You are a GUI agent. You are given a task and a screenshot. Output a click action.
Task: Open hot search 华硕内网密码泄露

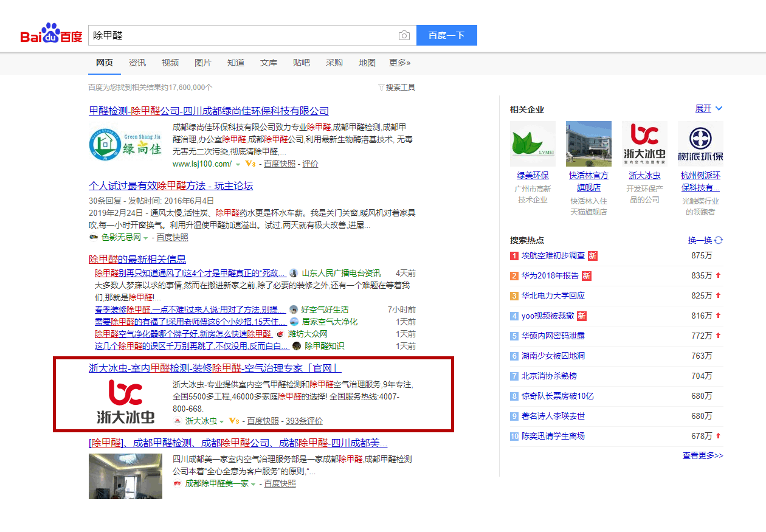[553, 336]
